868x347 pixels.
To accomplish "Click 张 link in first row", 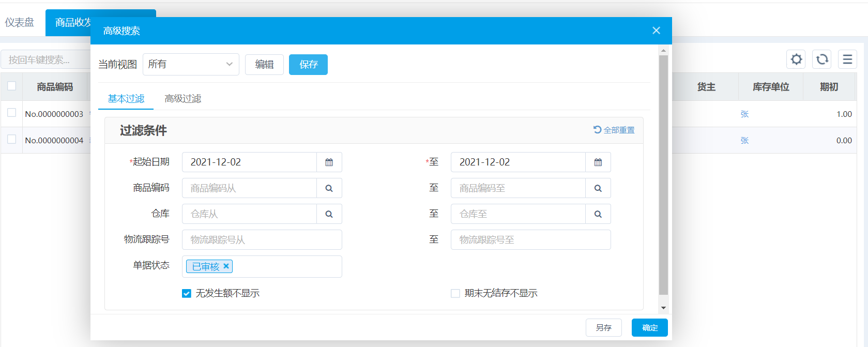I will click(744, 114).
